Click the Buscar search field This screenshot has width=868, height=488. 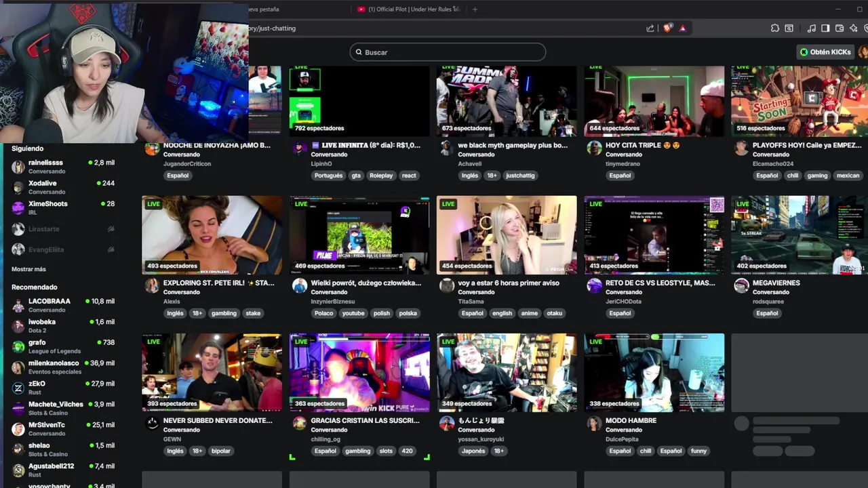click(448, 52)
